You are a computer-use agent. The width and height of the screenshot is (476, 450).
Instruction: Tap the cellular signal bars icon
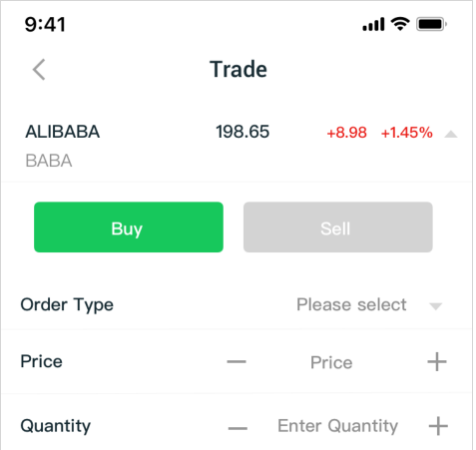[373, 24]
